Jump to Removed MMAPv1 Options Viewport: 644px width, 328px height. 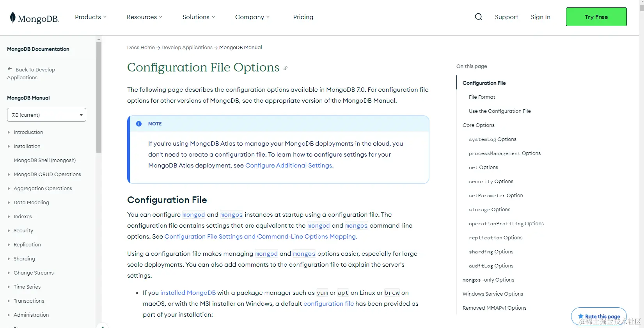pyautogui.click(x=494, y=308)
